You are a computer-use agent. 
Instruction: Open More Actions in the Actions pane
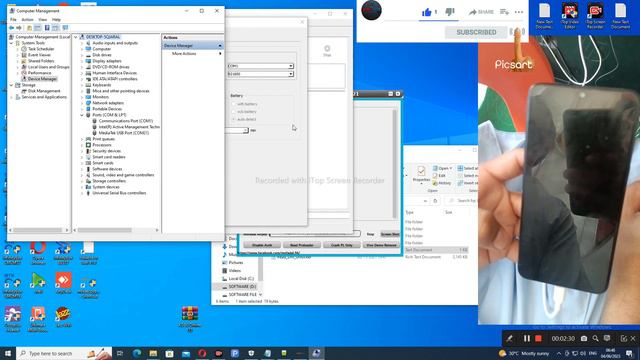coord(184,53)
